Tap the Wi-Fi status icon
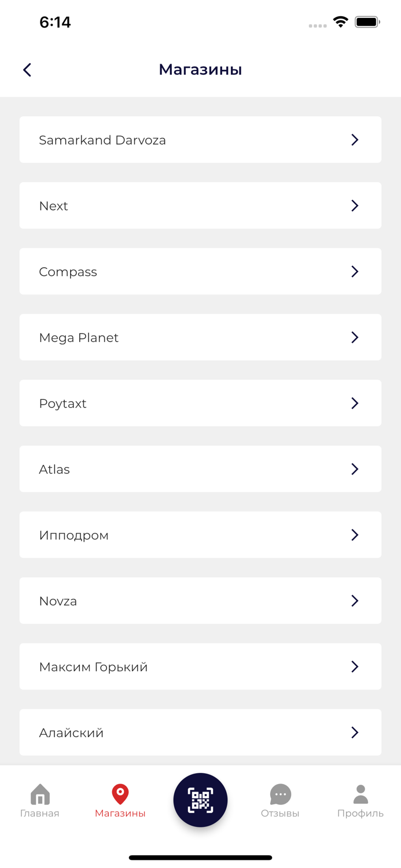Image resolution: width=401 pixels, height=868 pixels. pyautogui.click(x=341, y=22)
